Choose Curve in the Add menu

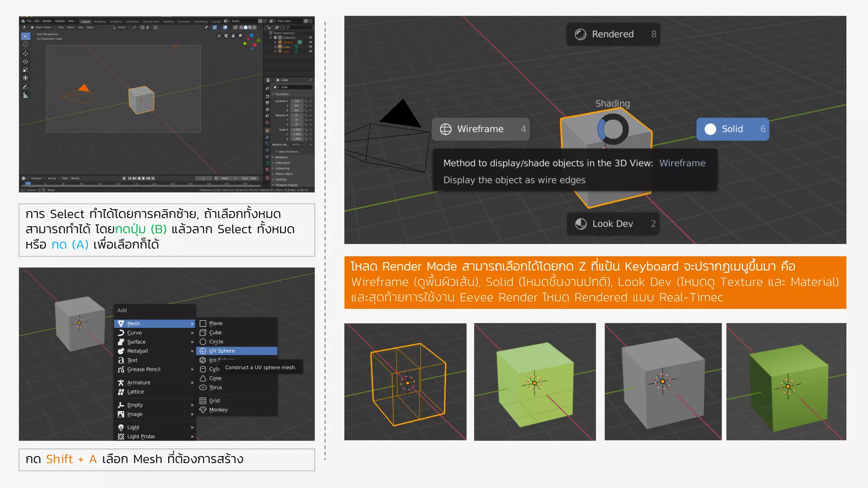pos(134,333)
